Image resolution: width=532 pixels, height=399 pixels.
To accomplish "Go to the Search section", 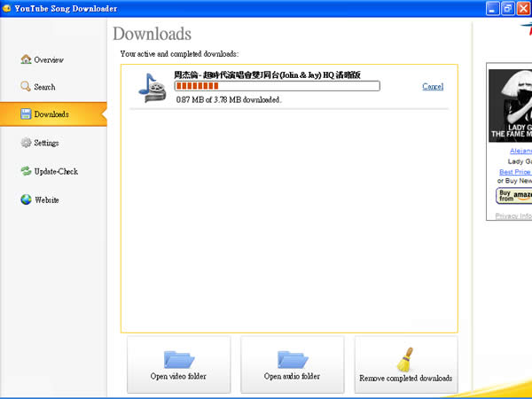I will (44, 87).
